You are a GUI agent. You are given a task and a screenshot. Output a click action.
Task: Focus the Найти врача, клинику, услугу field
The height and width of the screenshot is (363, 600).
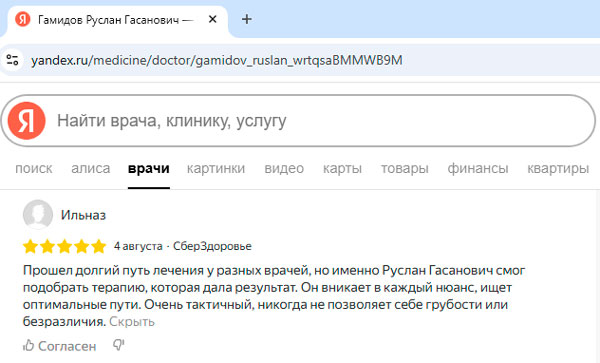click(298, 120)
